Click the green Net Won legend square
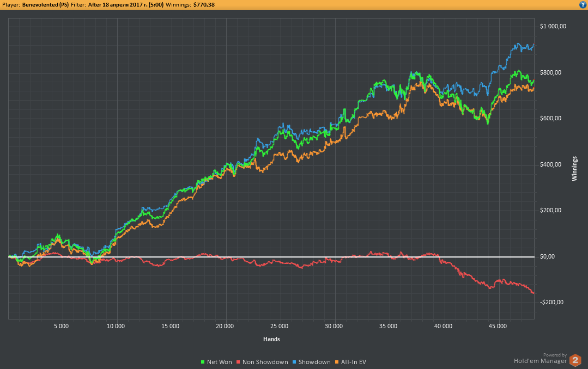The height and width of the screenshot is (369, 588). (x=203, y=362)
